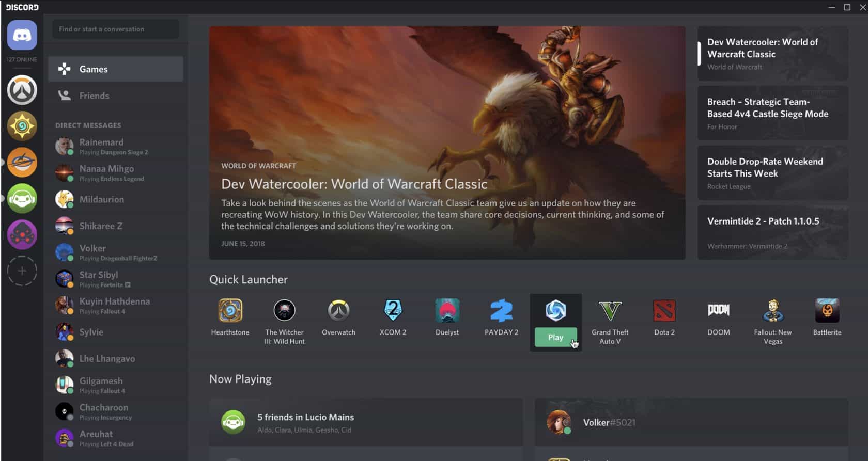Open direct message with Shikaree Z
868x461 pixels.
pos(116,226)
